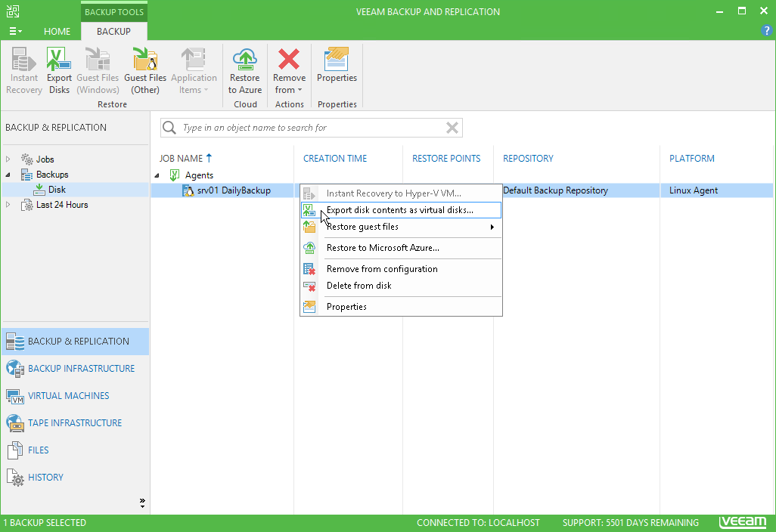
Task: Select Last 24 Hours tree item
Action: [62, 205]
